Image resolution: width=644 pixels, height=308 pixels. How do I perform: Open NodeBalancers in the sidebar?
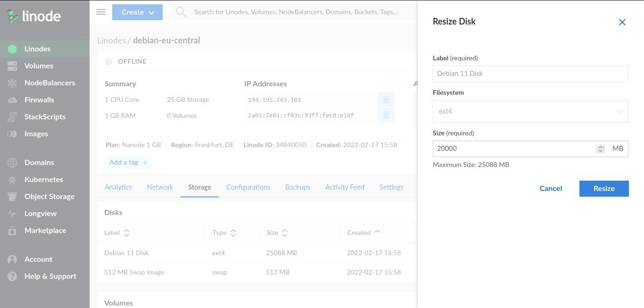[50, 83]
